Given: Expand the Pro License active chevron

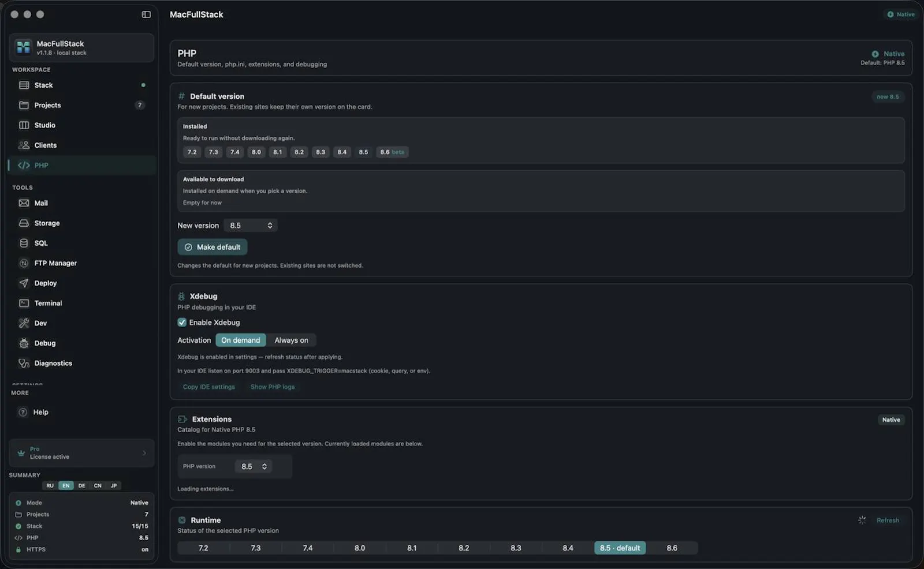Looking at the screenshot, I should pyautogui.click(x=144, y=453).
